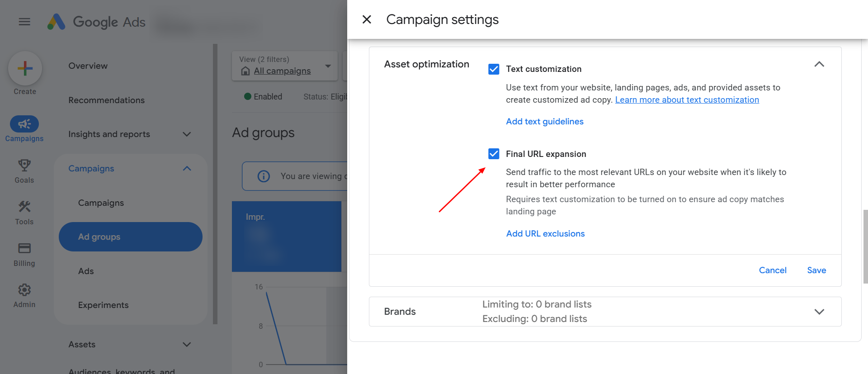Open the hamburger main menu
The width and height of the screenshot is (868, 374).
(24, 22)
